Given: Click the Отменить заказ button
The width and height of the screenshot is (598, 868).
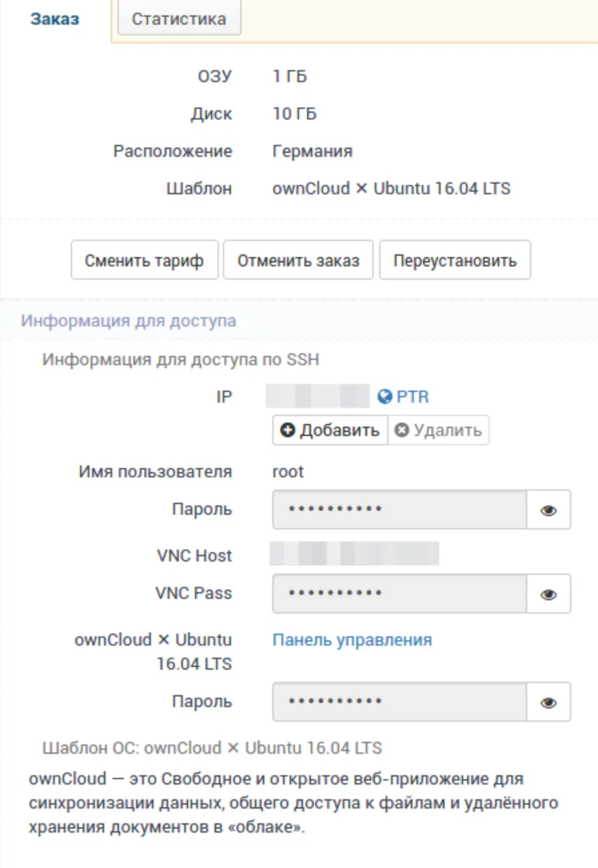Looking at the screenshot, I should (298, 260).
